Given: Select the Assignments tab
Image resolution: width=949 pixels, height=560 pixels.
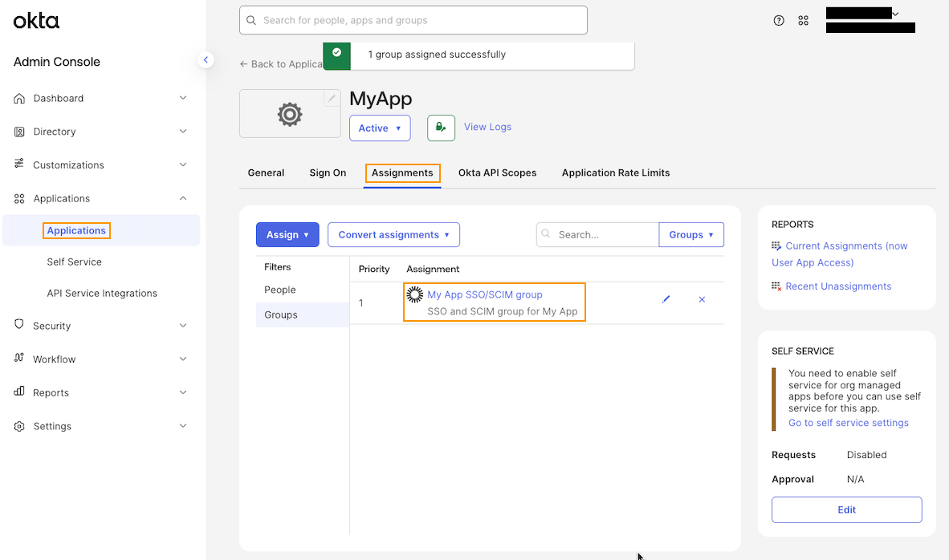Looking at the screenshot, I should coord(402,172).
